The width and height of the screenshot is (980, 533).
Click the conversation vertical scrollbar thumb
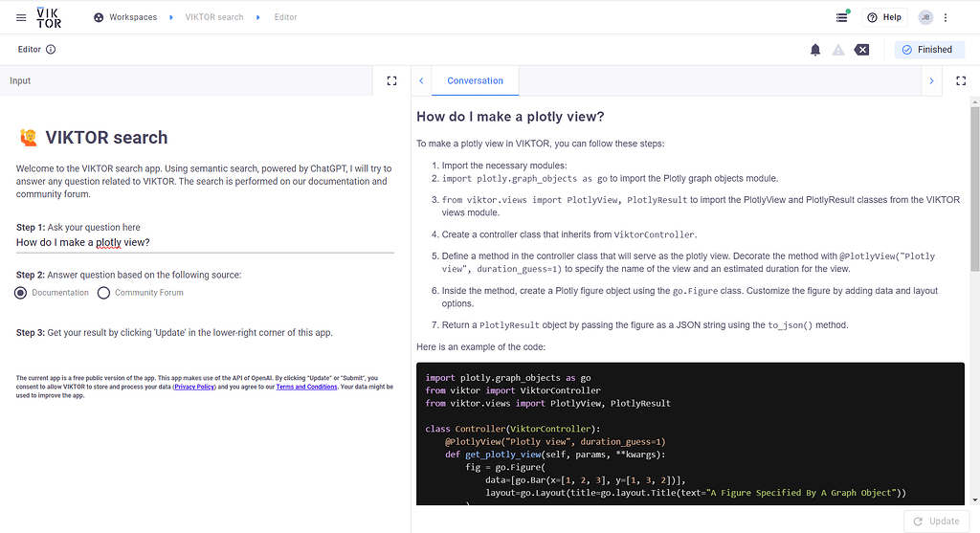pos(974,189)
